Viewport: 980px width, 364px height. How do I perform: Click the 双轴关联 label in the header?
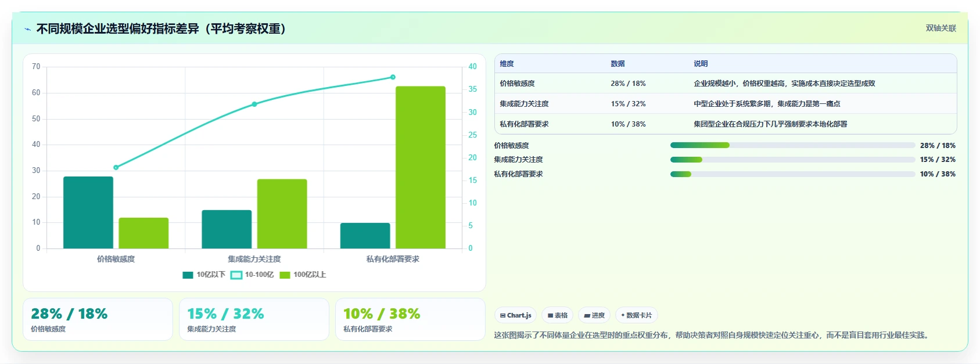coord(941,28)
